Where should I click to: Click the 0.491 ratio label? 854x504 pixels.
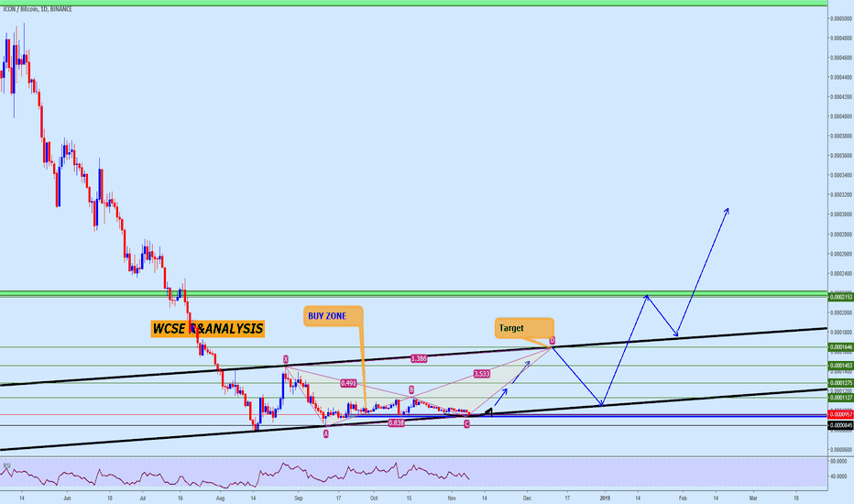[348, 383]
